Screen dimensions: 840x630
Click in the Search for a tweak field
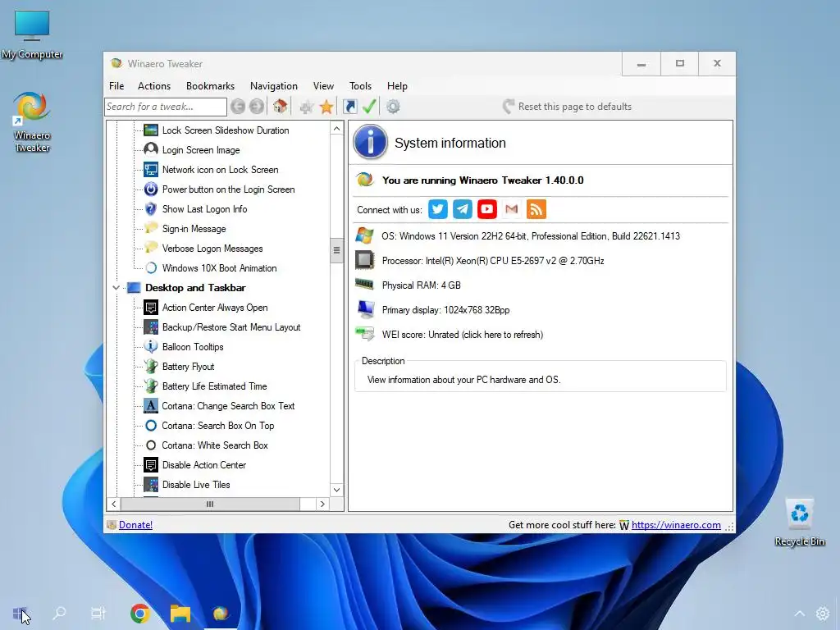coord(166,107)
